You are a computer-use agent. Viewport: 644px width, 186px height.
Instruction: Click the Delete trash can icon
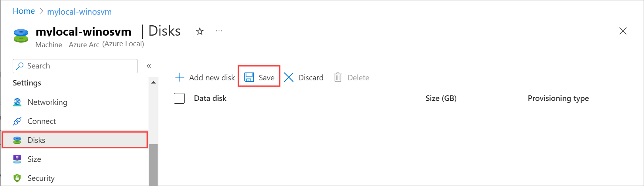tap(337, 77)
